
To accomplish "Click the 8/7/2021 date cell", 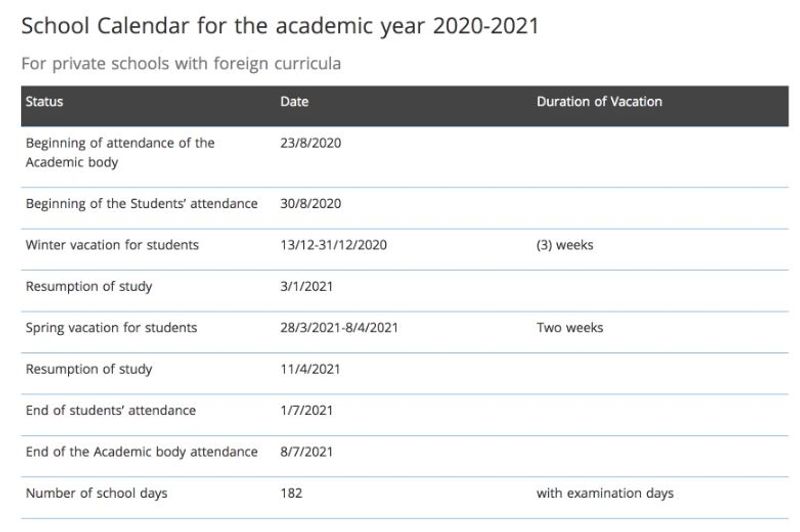I will pos(306,452).
